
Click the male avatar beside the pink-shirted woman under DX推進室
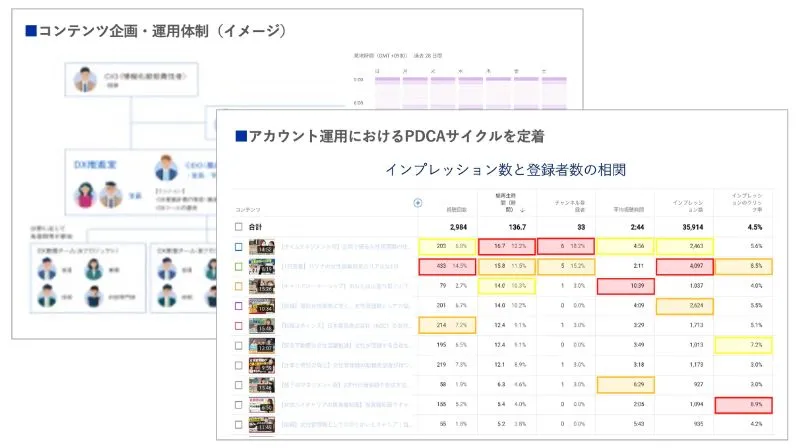[x=110, y=194]
